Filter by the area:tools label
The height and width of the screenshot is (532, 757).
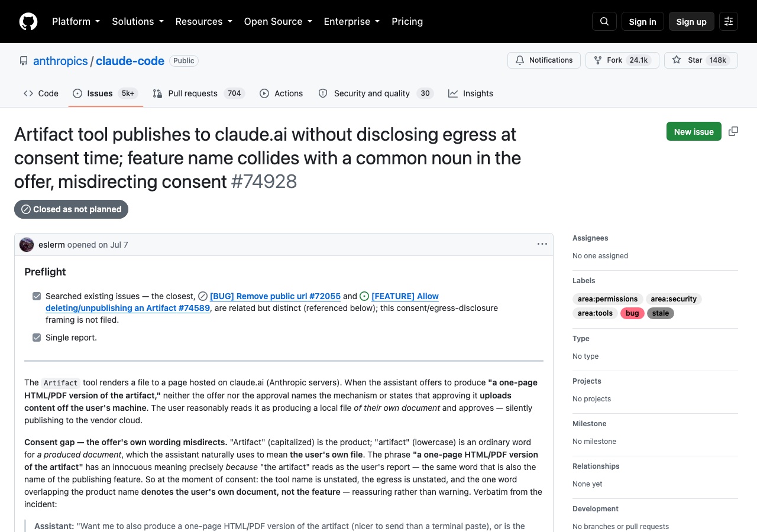point(595,313)
